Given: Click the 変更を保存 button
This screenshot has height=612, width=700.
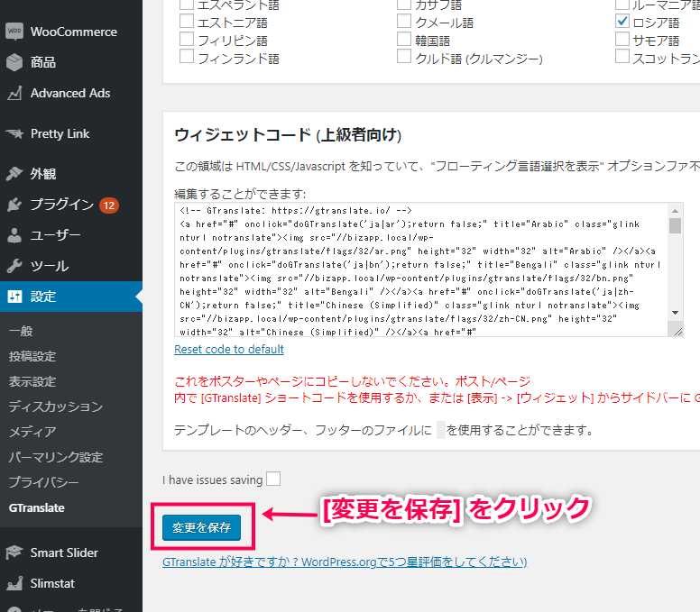Looking at the screenshot, I should [201, 527].
